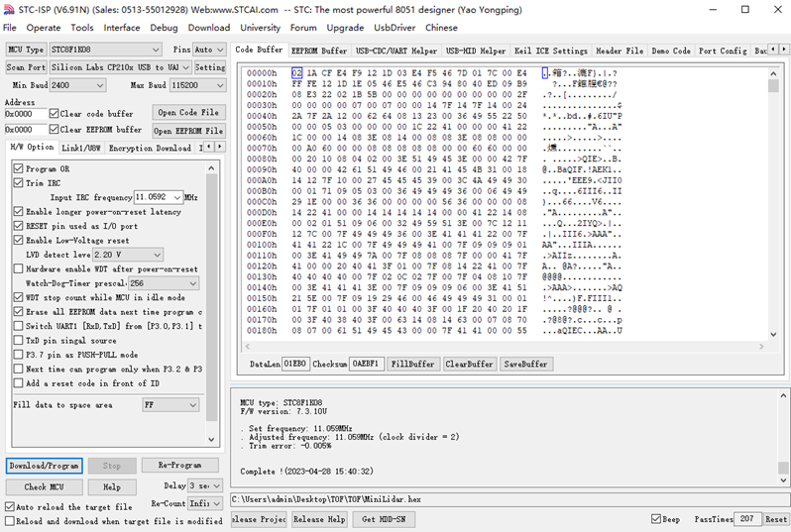Toggle Enable Low-Voltage reset checkbox
Screen dimensions: 791x532
coord(19,240)
